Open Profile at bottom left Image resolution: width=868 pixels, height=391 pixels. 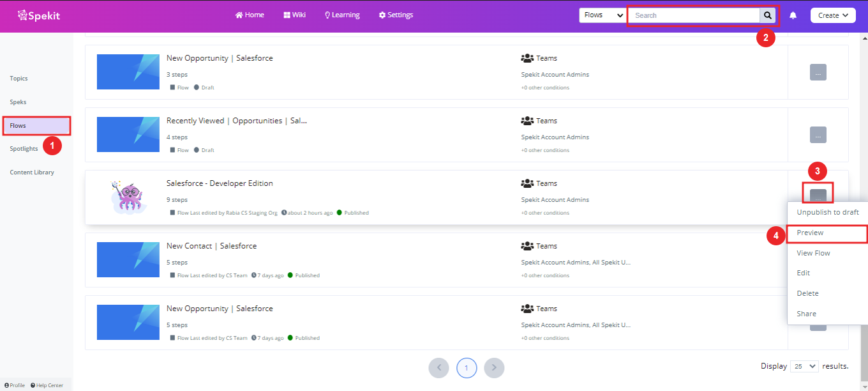(x=15, y=385)
